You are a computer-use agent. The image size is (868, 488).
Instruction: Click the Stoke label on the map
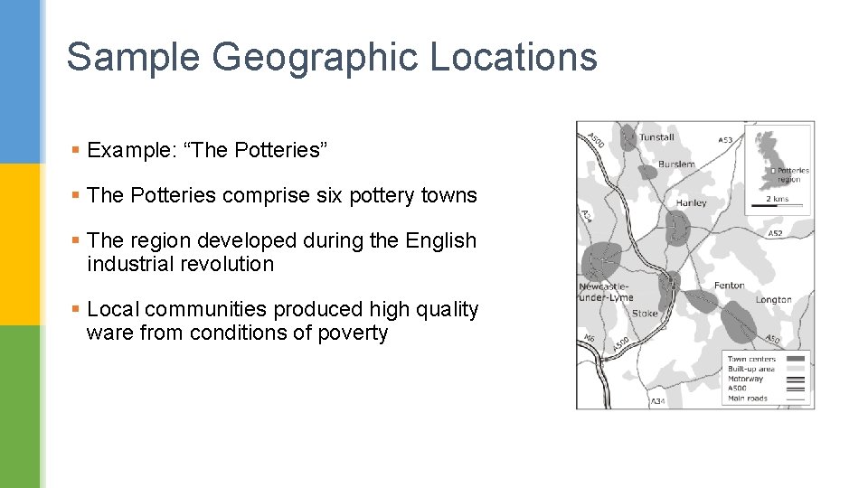pos(645,314)
